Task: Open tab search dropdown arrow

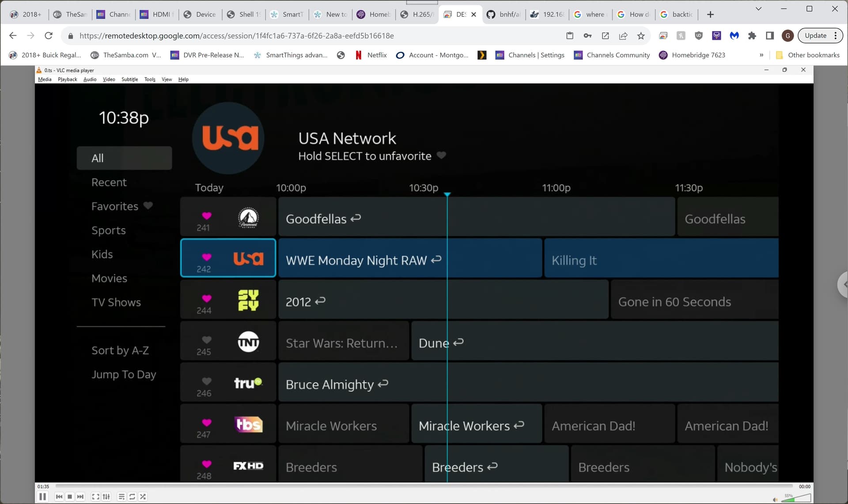Action: click(758, 8)
